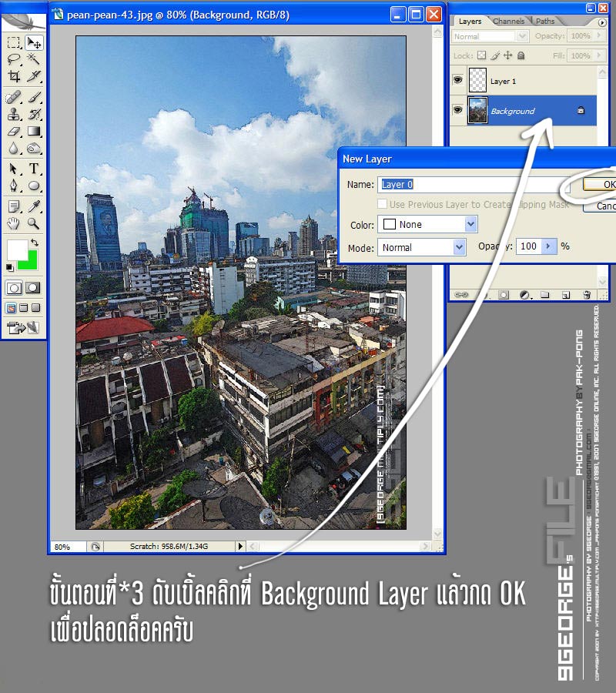Toggle lock image pixels brush icon
This screenshot has width=616, height=693.
click(495, 55)
